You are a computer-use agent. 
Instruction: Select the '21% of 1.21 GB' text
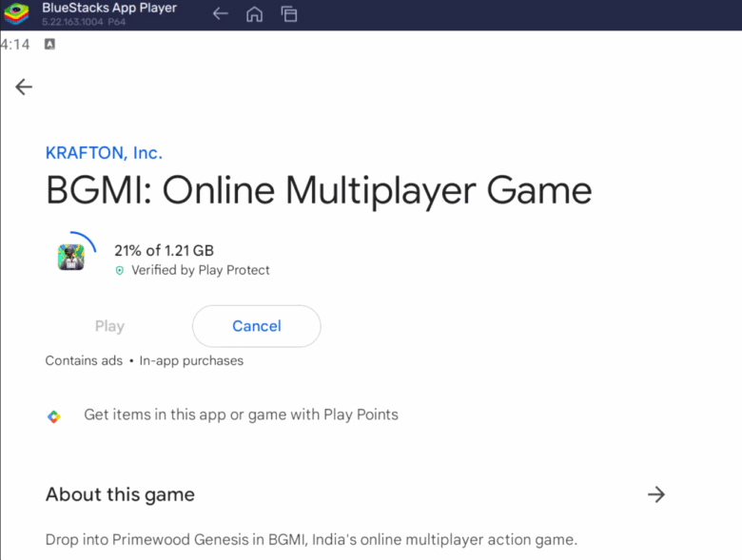(164, 251)
